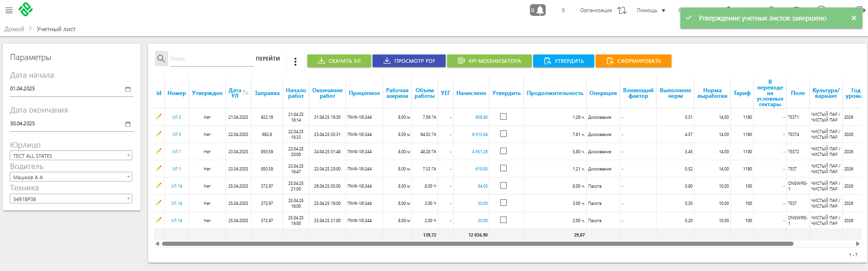868x271 pixels.
Task: Go to Домой breadcrumb
Action: pyautogui.click(x=14, y=29)
